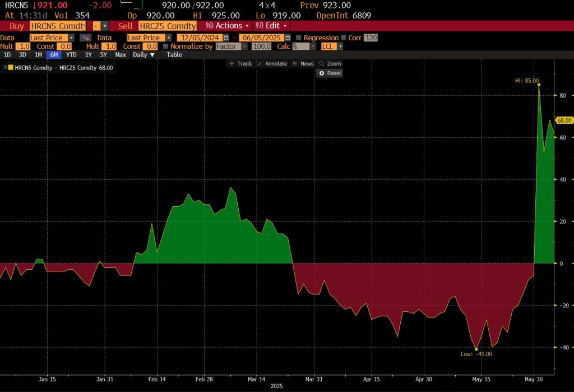Viewport: 574px width, 392px height.
Task: Expand the legend plus icon beside HRCN5
Action: coord(5,68)
